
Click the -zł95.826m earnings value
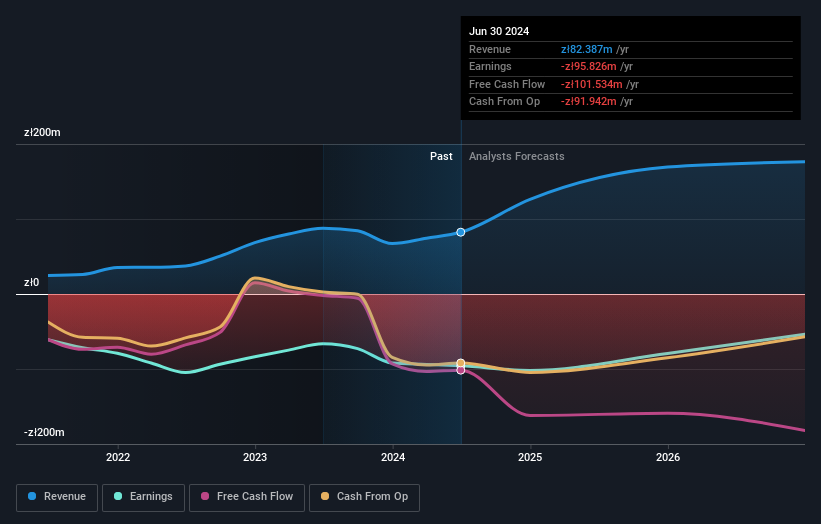(x=589, y=66)
